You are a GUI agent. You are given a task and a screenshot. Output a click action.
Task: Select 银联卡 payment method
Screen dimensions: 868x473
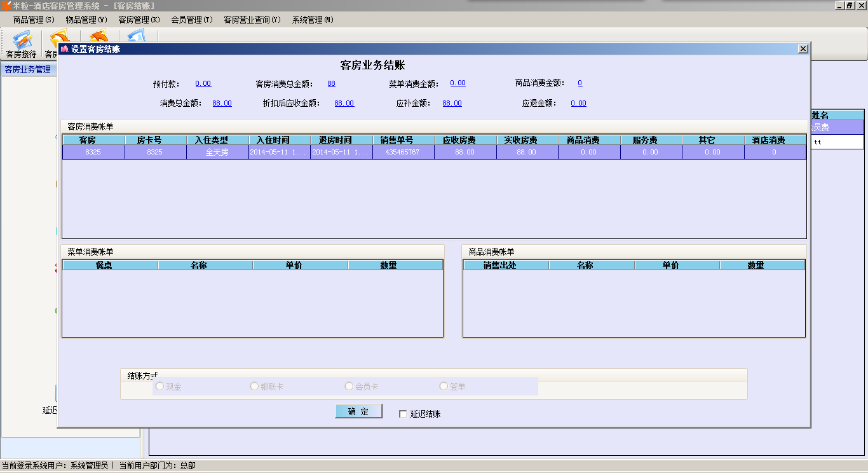coord(254,387)
